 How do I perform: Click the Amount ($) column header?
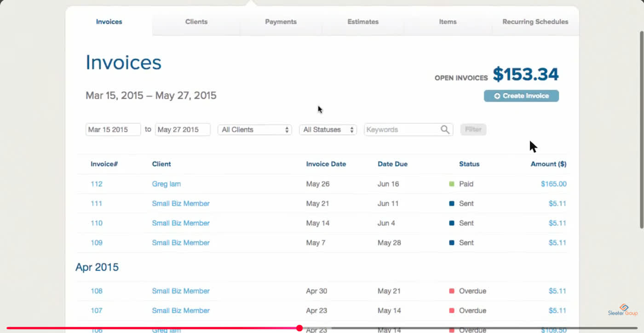(548, 164)
